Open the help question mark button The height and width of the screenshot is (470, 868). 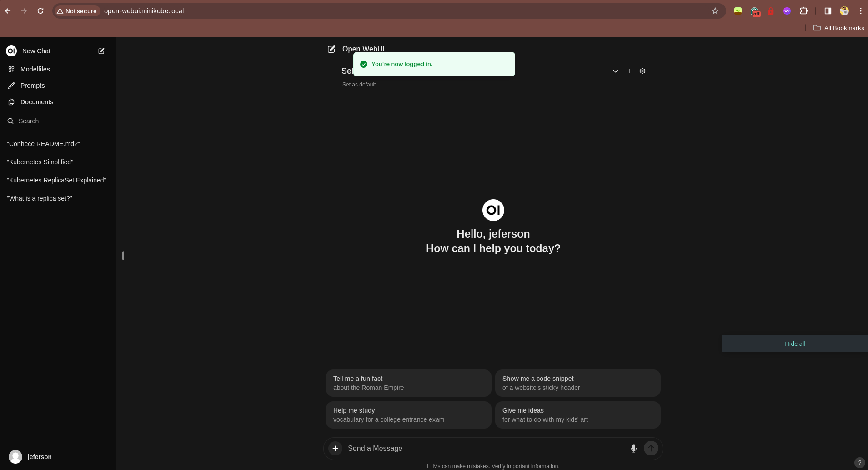pyautogui.click(x=859, y=463)
